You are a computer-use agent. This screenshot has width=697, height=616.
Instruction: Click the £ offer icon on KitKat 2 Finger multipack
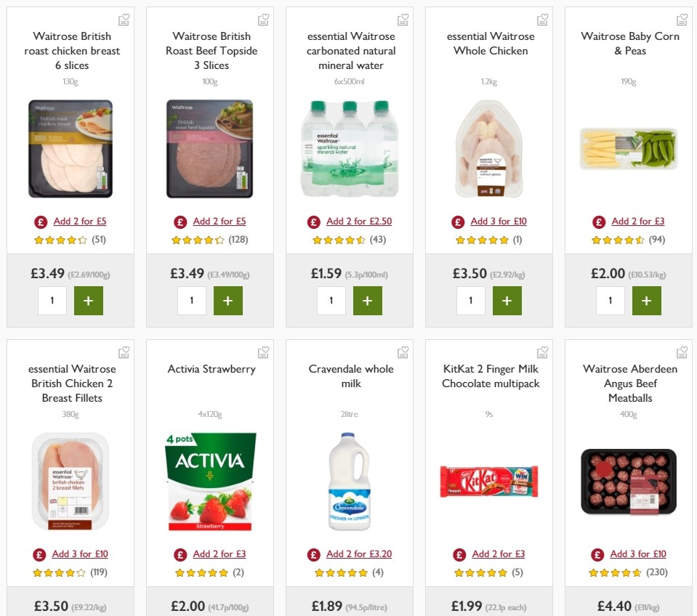click(459, 554)
